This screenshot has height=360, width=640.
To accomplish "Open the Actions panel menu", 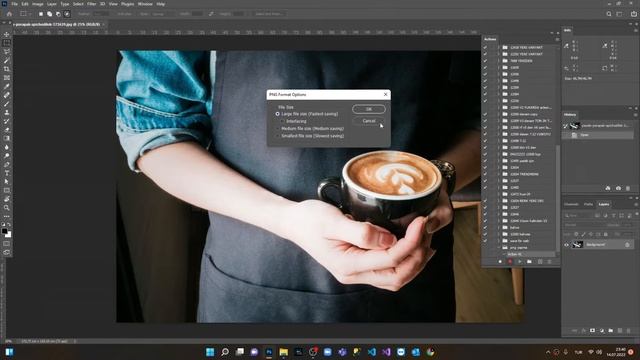I will (x=557, y=39).
